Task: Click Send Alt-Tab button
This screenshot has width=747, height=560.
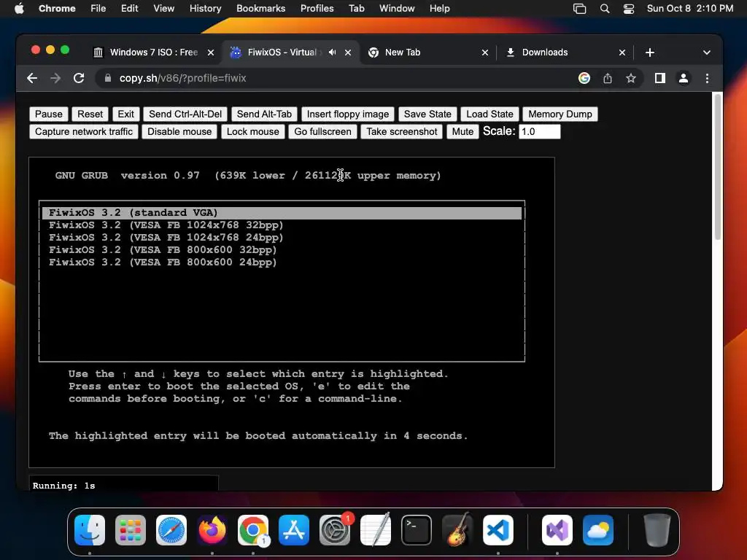Action: click(x=264, y=114)
